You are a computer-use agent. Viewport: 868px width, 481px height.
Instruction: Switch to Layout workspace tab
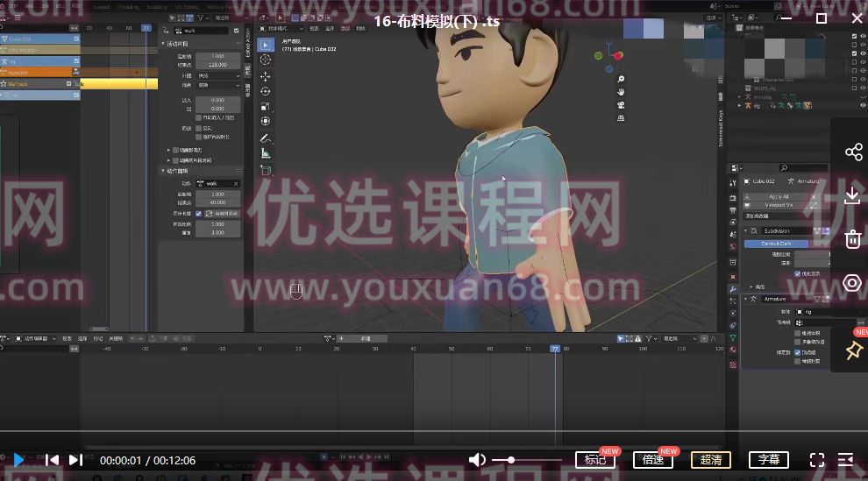click(x=102, y=7)
